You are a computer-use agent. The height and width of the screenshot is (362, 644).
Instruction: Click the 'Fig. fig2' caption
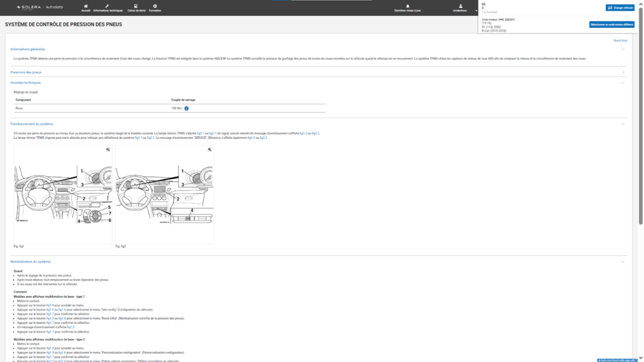point(121,246)
